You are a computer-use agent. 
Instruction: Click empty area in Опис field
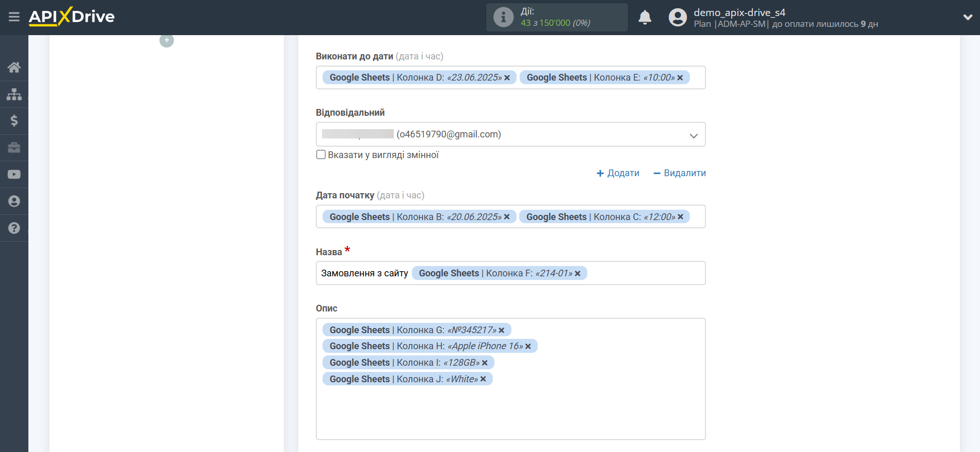click(510, 413)
